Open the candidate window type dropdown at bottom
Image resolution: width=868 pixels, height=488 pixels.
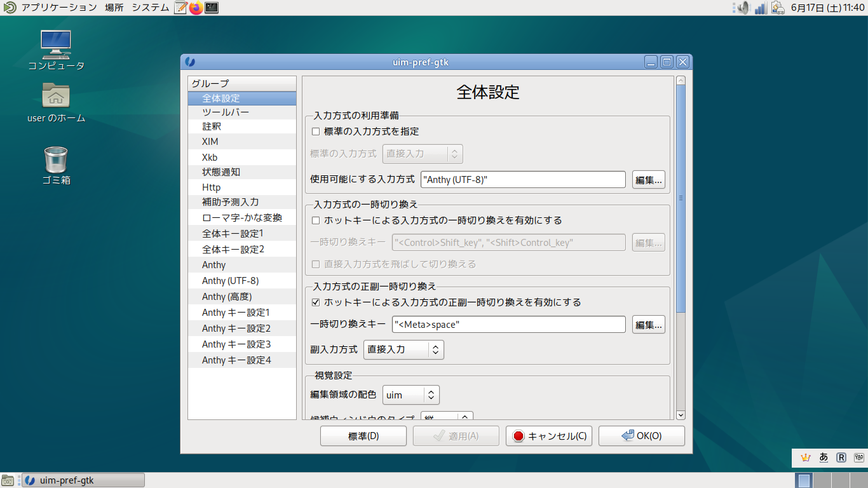coord(447,416)
